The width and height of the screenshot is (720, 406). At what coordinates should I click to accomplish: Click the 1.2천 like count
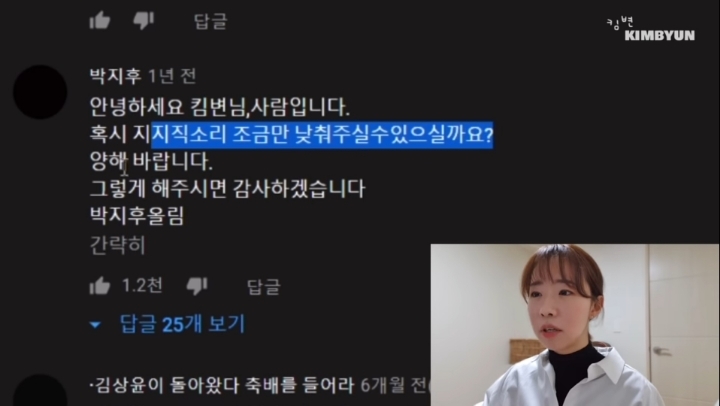click(142, 285)
